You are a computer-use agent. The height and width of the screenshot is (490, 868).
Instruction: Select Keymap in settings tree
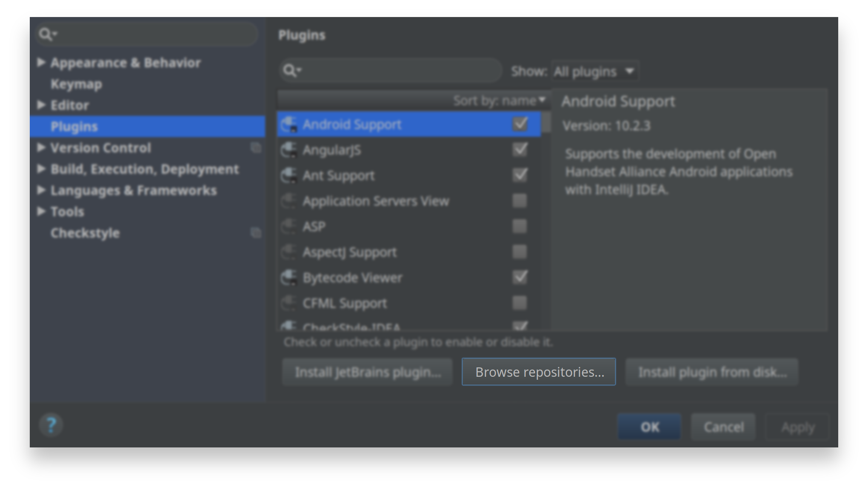coord(77,84)
